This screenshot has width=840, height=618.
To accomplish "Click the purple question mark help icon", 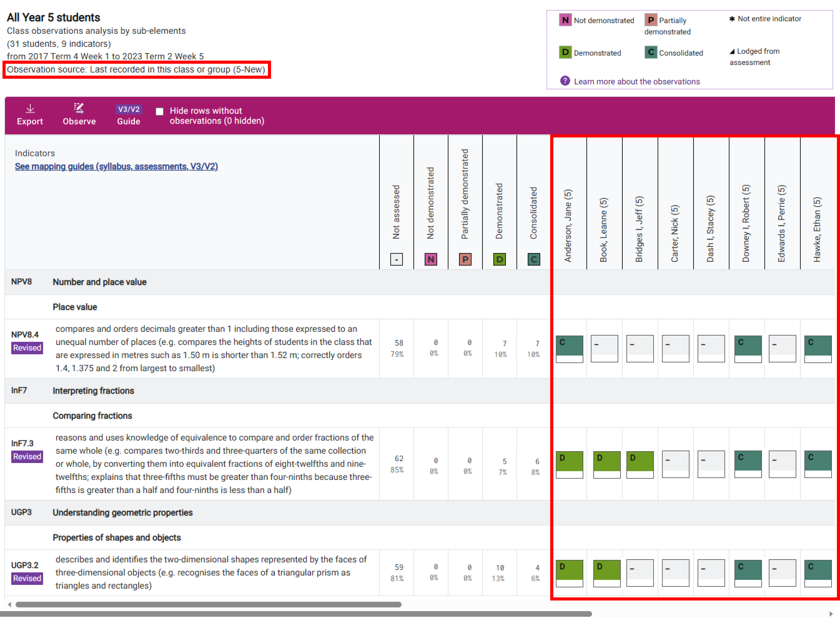I will [565, 81].
